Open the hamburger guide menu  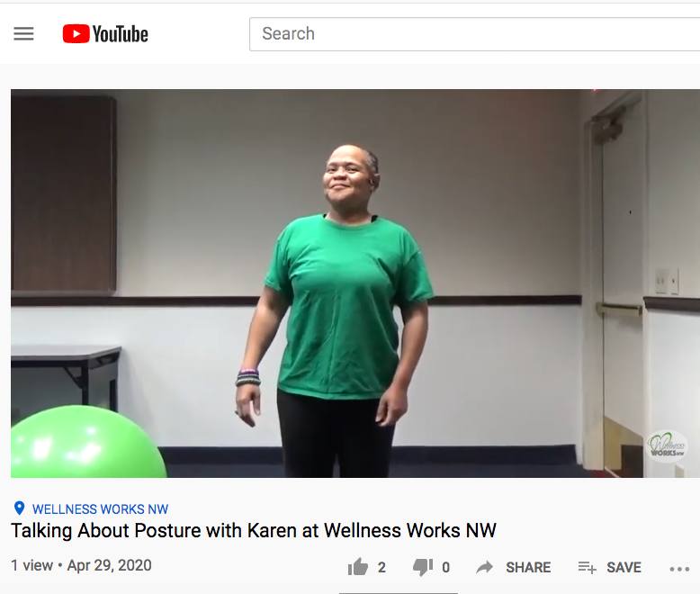tap(23, 34)
